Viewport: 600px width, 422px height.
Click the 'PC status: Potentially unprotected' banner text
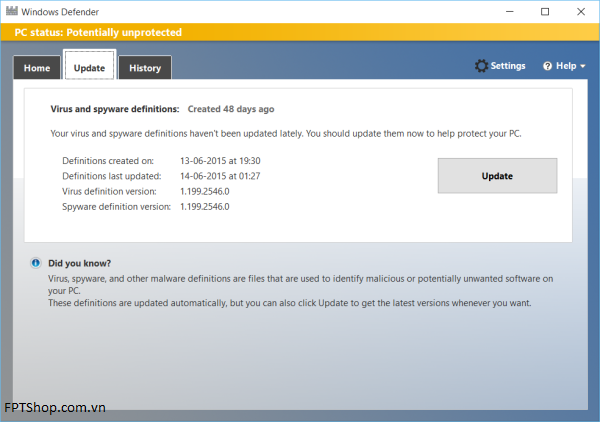point(98,33)
